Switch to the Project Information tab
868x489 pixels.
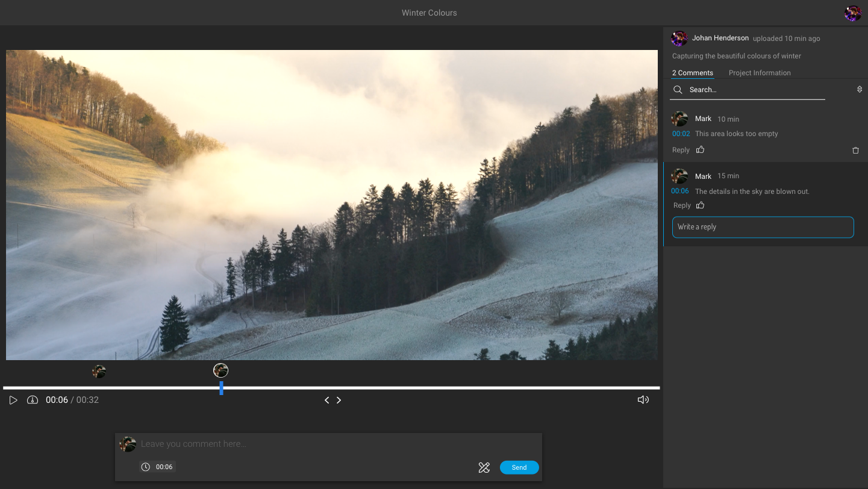[x=760, y=73]
